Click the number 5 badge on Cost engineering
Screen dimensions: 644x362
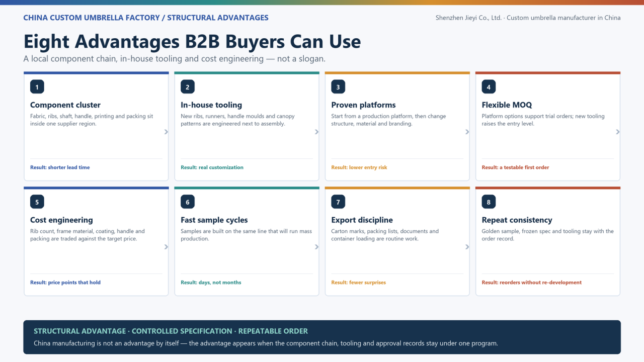tap(37, 202)
